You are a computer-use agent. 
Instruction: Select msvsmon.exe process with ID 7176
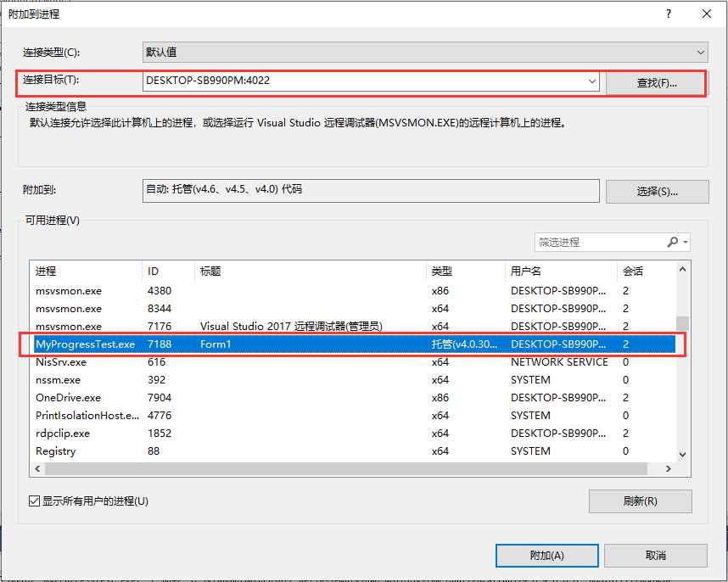pyautogui.click(x=353, y=327)
